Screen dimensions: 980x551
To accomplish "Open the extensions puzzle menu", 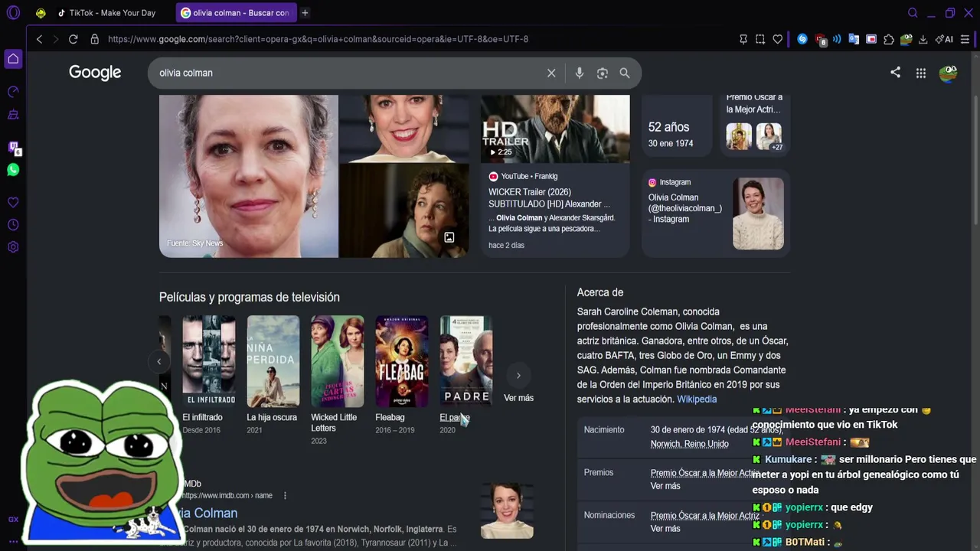I will [x=889, y=39].
